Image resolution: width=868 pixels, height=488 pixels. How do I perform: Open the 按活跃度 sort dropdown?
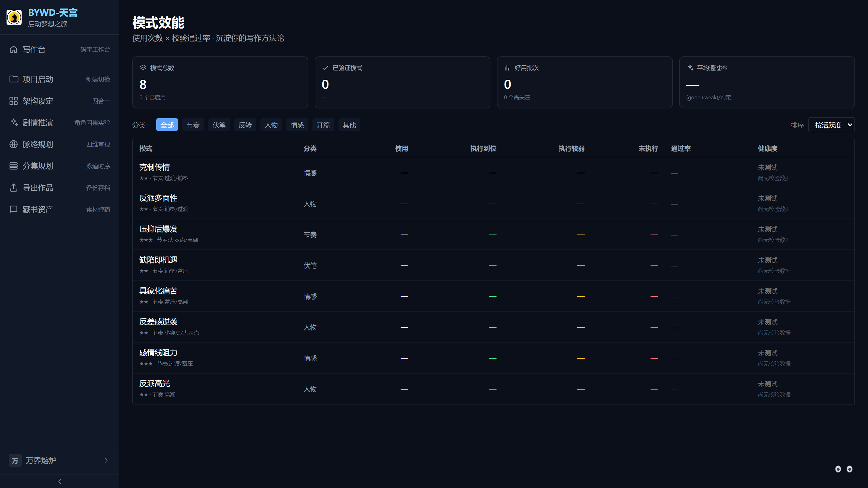click(x=831, y=125)
